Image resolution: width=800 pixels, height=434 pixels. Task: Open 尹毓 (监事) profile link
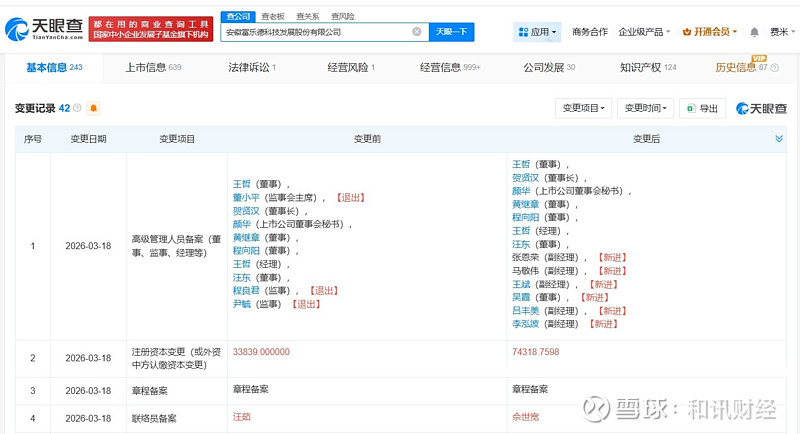(242, 304)
